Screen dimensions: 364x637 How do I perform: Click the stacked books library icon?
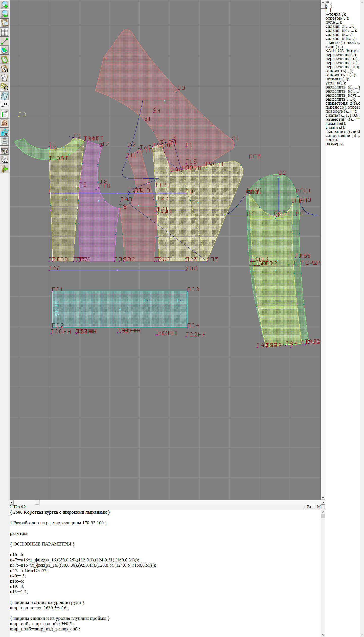pos(5,150)
